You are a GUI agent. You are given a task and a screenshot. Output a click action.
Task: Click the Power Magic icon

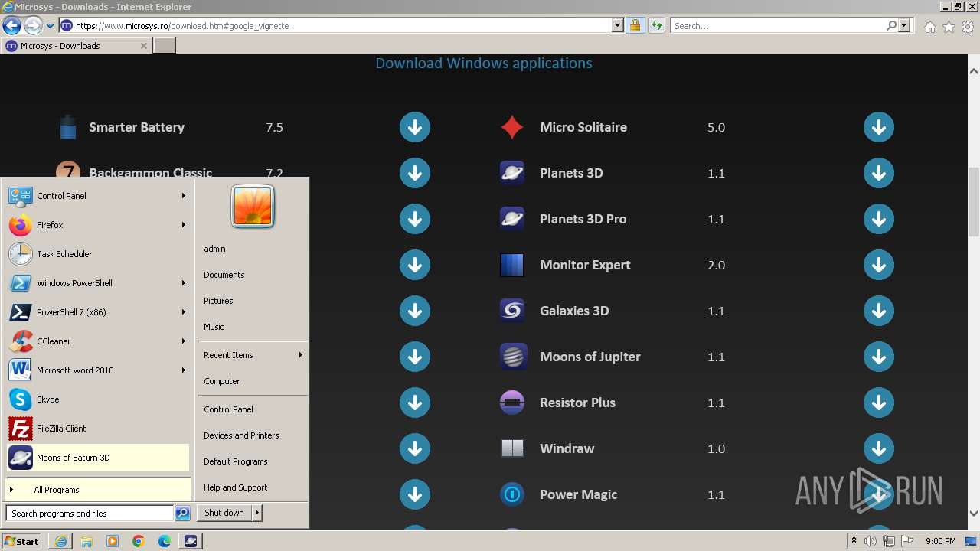coord(512,494)
